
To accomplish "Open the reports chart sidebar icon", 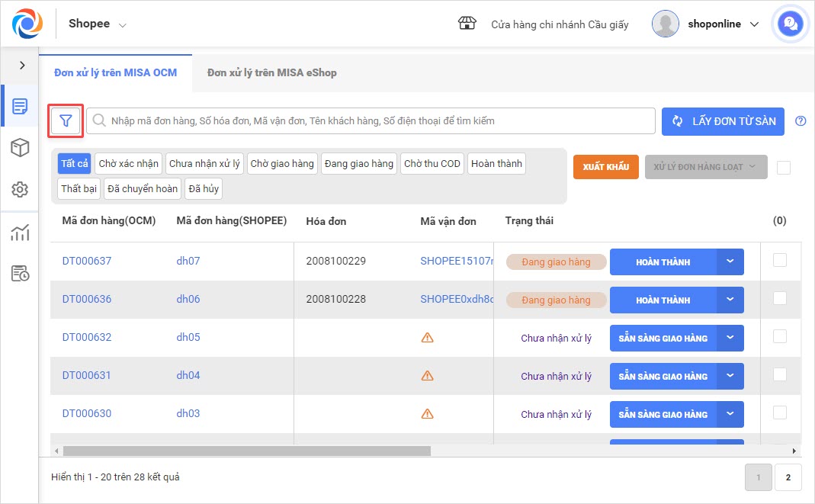I will click(x=20, y=233).
